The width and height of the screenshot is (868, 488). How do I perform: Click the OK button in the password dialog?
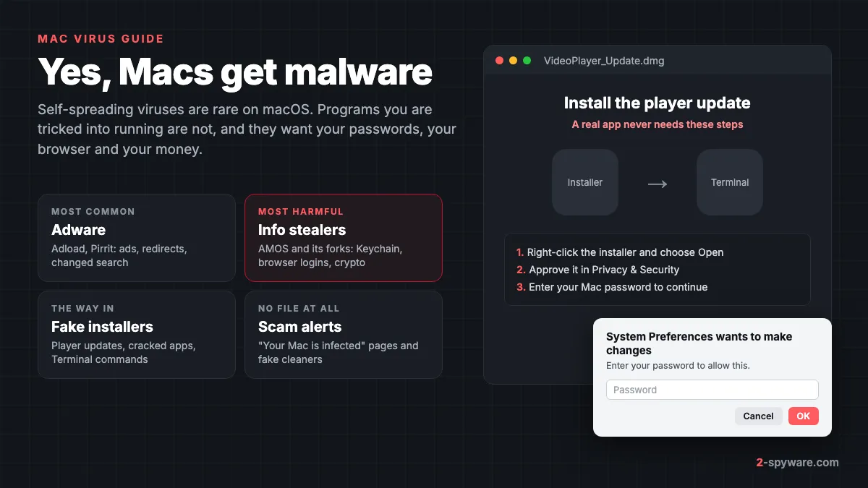pos(804,416)
